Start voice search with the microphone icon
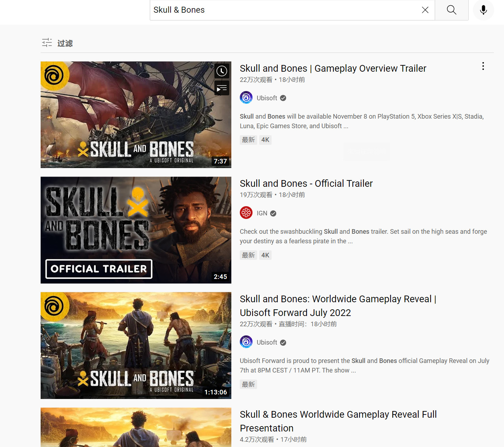Image resolution: width=504 pixels, height=447 pixels. coord(483,10)
